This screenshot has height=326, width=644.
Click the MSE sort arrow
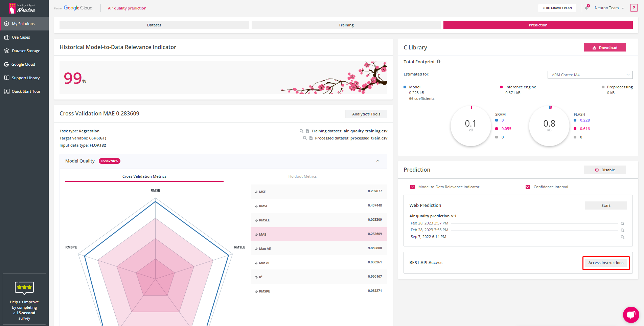coord(256,192)
